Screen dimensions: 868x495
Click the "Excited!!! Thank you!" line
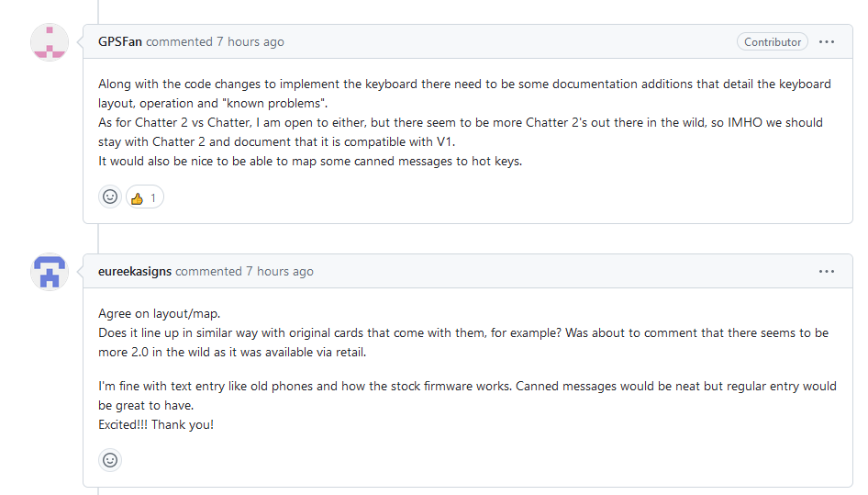[x=156, y=425]
